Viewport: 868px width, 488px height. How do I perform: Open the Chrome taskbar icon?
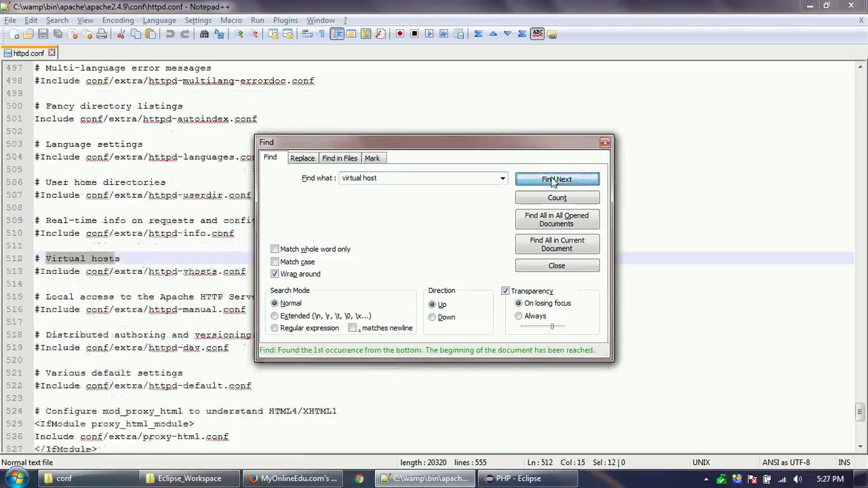click(359, 479)
